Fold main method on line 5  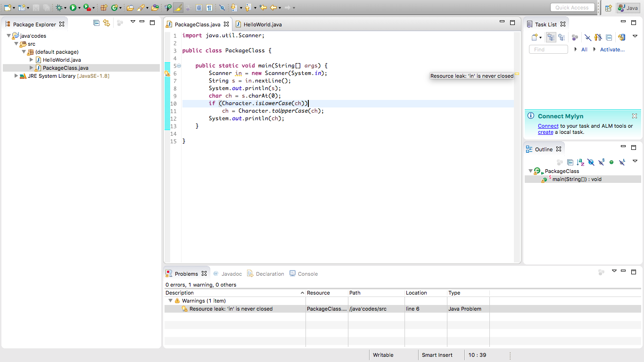tap(179, 66)
